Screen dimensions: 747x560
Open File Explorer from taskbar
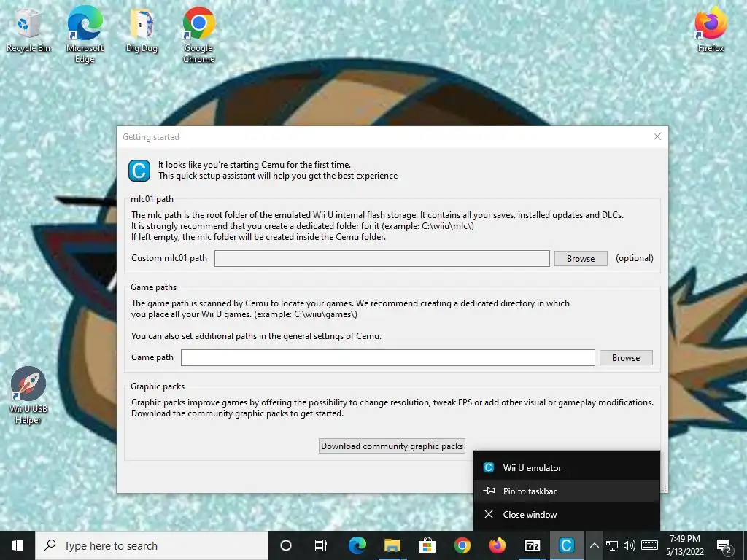pyautogui.click(x=392, y=545)
